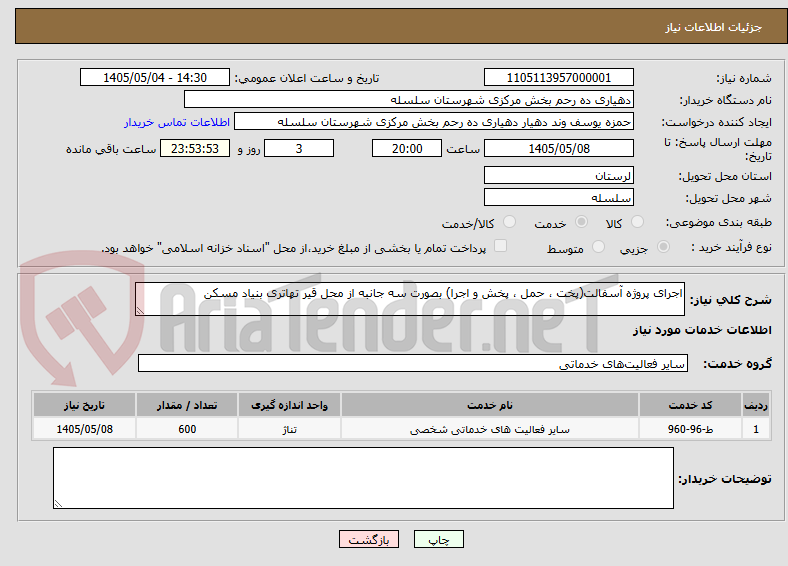
Task: Click the طبقه بندی موضوعی label
Action: tap(719, 222)
